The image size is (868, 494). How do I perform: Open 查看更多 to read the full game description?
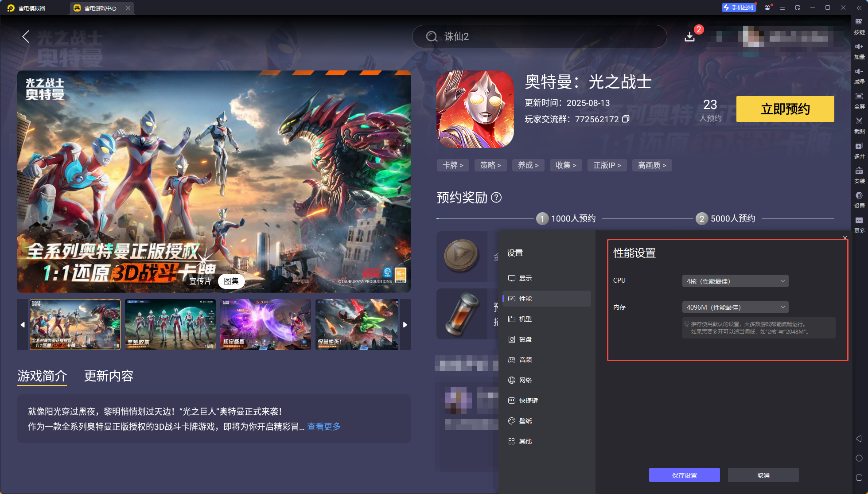(x=323, y=427)
